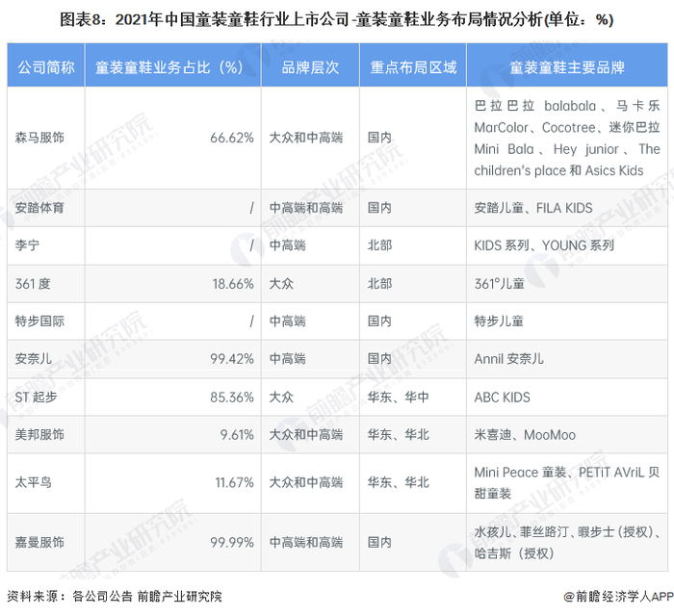Click the 资料来源 source note
This screenshot has width=674, height=616.
point(115,596)
